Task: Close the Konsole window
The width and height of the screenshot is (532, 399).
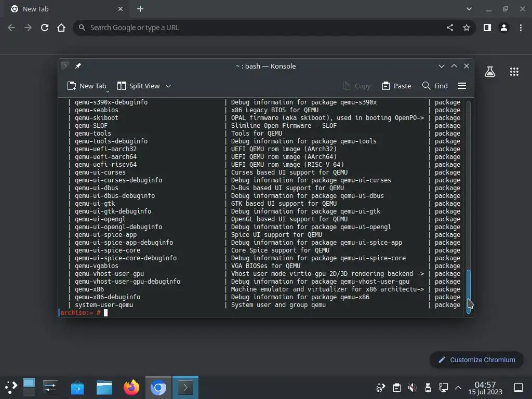Action: (x=467, y=66)
